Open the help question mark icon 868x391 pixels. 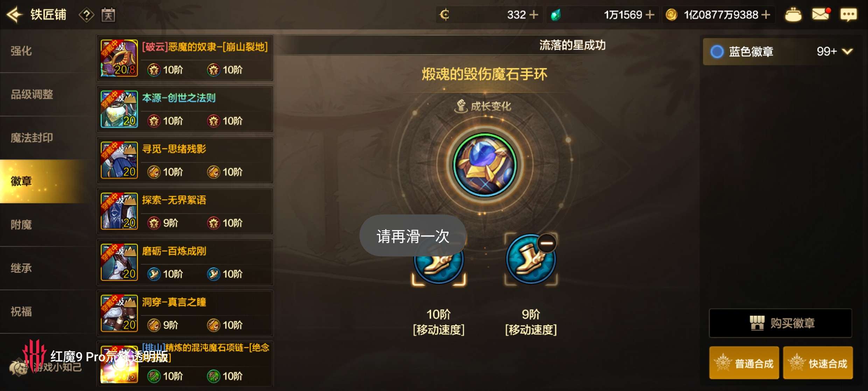(x=86, y=15)
